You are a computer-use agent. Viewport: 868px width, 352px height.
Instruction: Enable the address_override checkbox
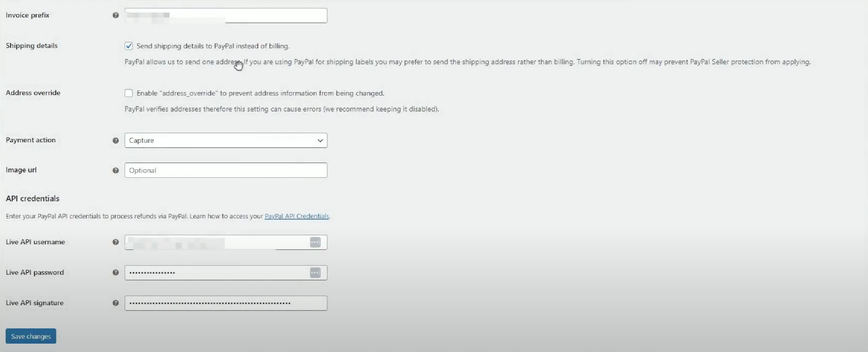129,93
